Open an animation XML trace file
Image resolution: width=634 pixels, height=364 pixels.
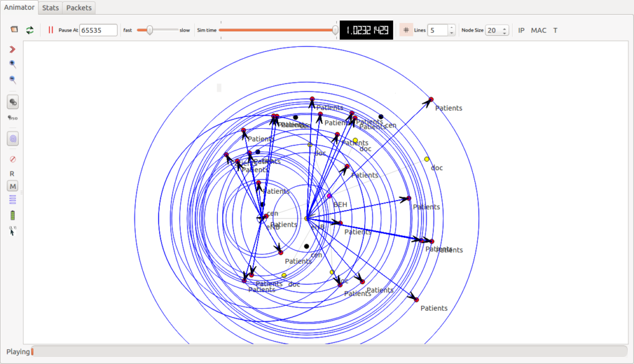12,29
